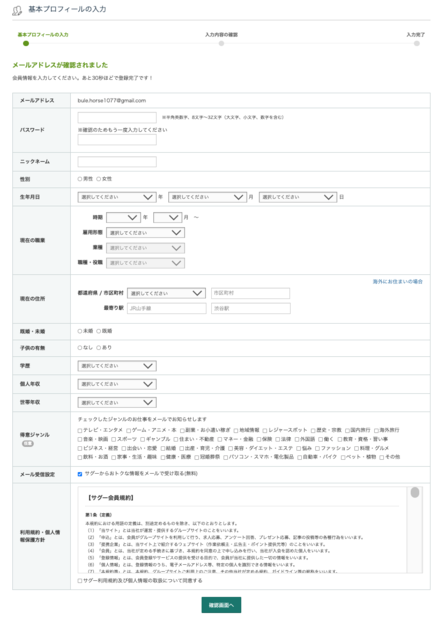This screenshot has width=445, height=628.
Task: Check the 音楽・映画 genre box
Action: tap(80, 439)
